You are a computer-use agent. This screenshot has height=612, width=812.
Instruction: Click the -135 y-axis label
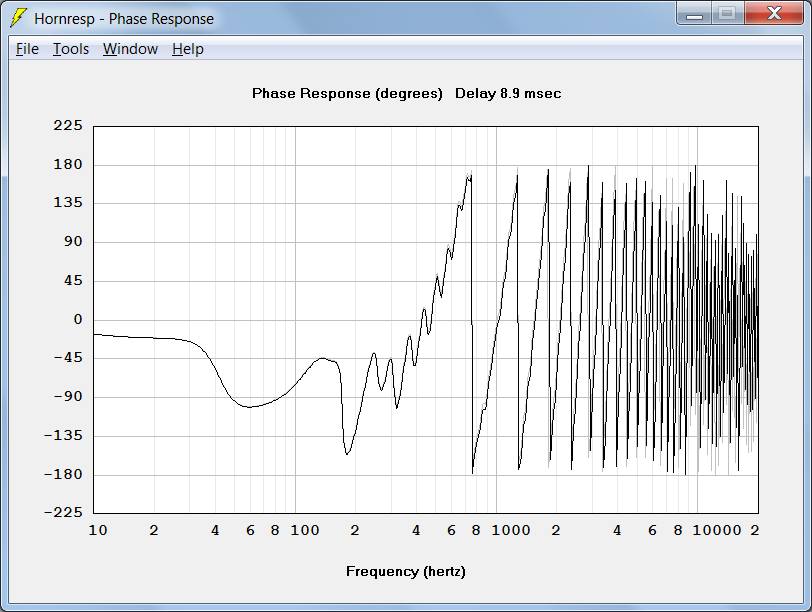(63, 435)
